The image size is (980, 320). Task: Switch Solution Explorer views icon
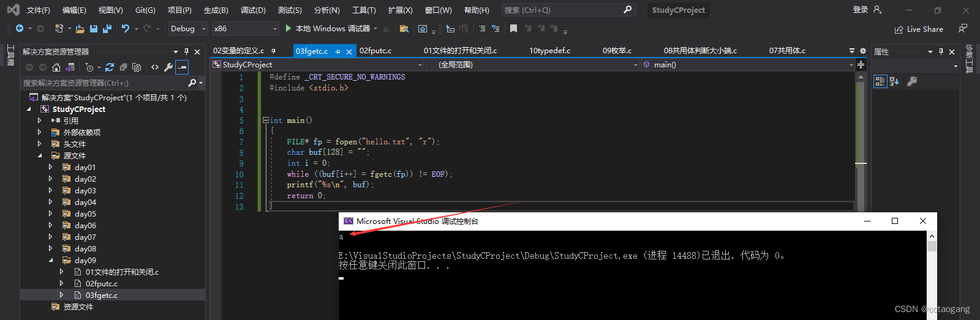(x=70, y=67)
